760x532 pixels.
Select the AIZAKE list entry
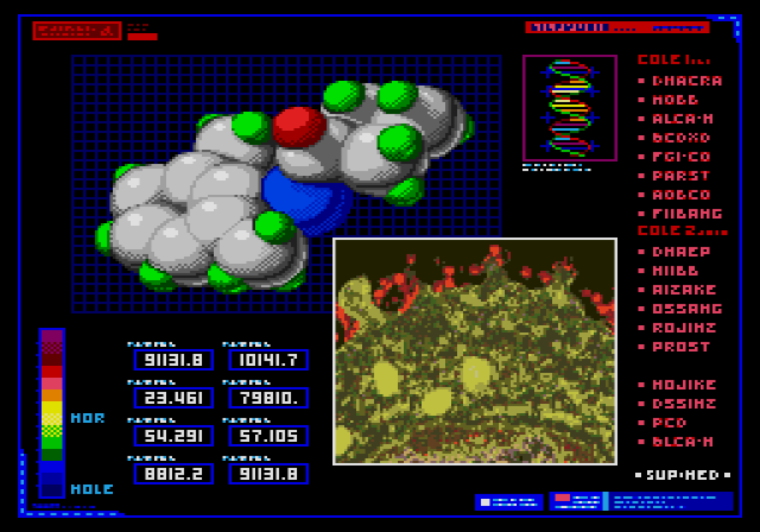point(684,290)
